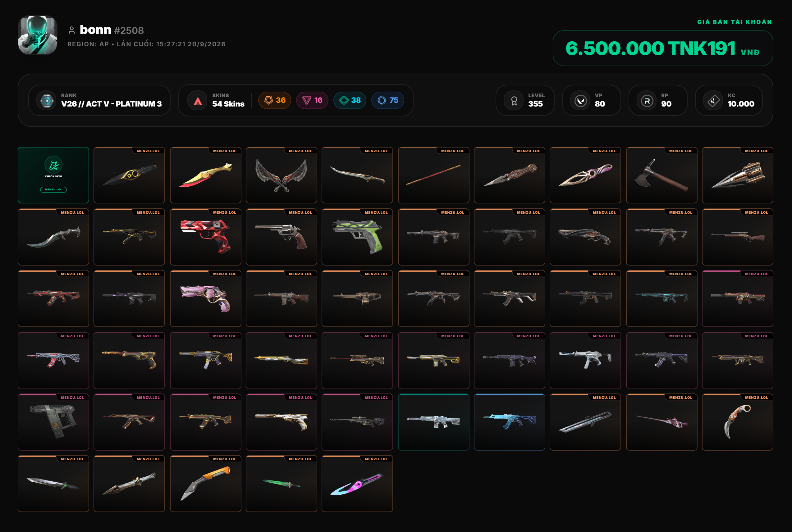Click the account name bonn
This screenshot has height=532, width=792.
(95, 30)
